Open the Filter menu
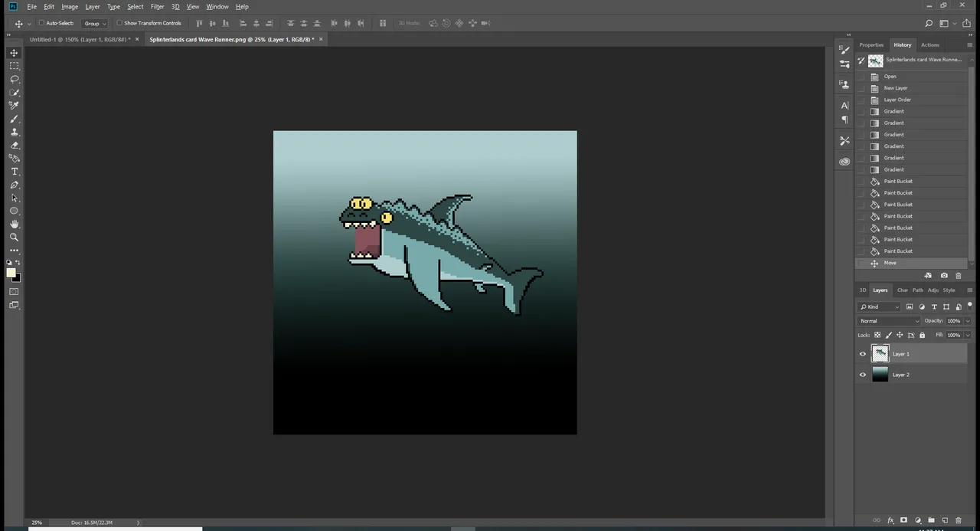980x531 pixels. pos(157,6)
